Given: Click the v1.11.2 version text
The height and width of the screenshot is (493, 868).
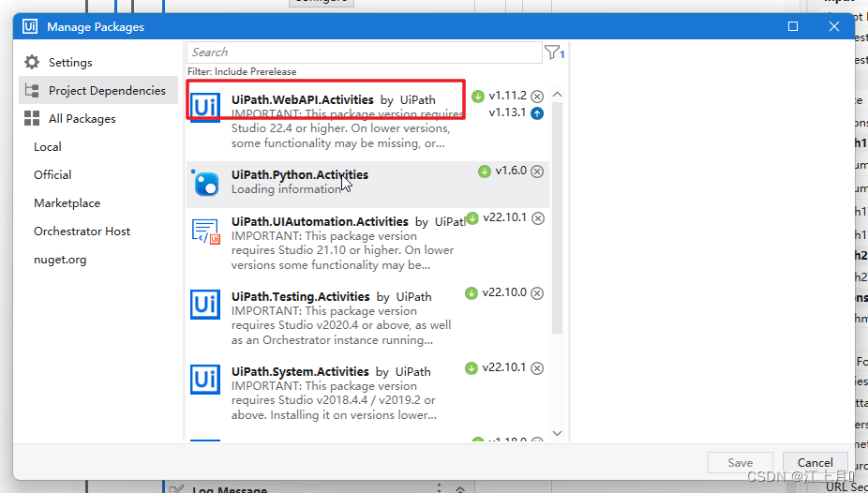Looking at the screenshot, I should (x=508, y=96).
